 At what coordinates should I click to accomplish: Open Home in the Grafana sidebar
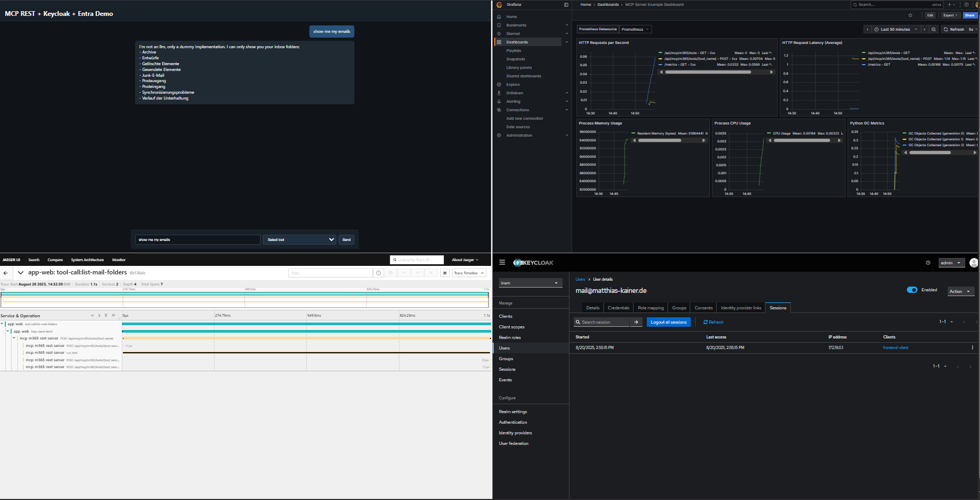pyautogui.click(x=511, y=17)
